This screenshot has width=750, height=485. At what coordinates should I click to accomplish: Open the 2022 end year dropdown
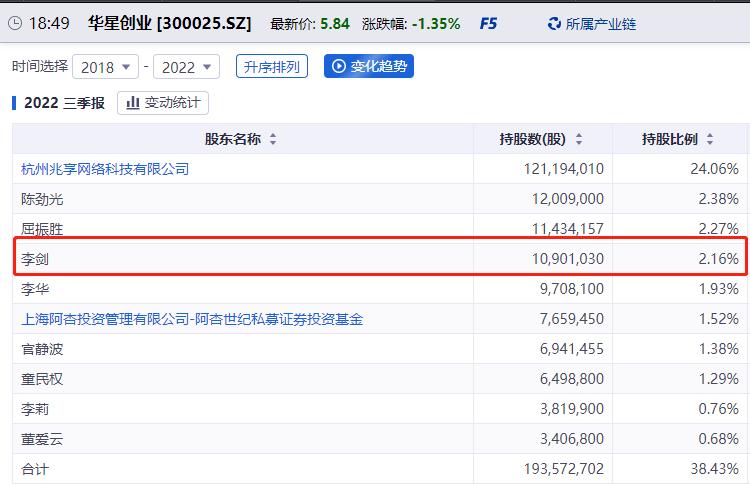click(186, 67)
